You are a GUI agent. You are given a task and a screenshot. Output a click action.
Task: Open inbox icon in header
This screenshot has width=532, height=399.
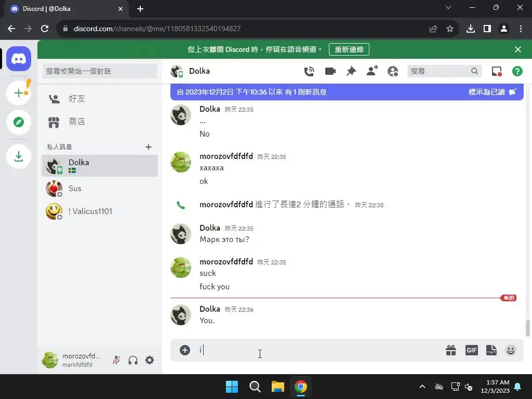(x=497, y=71)
